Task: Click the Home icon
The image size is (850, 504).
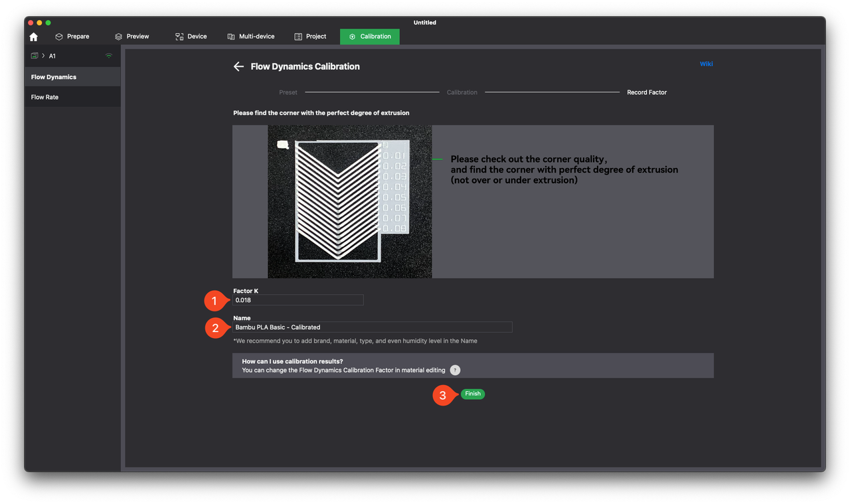Action: (34, 37)
